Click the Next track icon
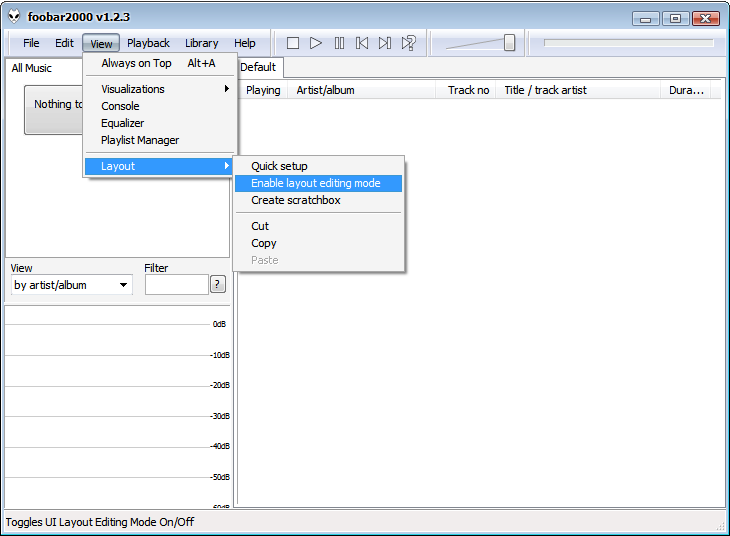 (x=385, y=43)
